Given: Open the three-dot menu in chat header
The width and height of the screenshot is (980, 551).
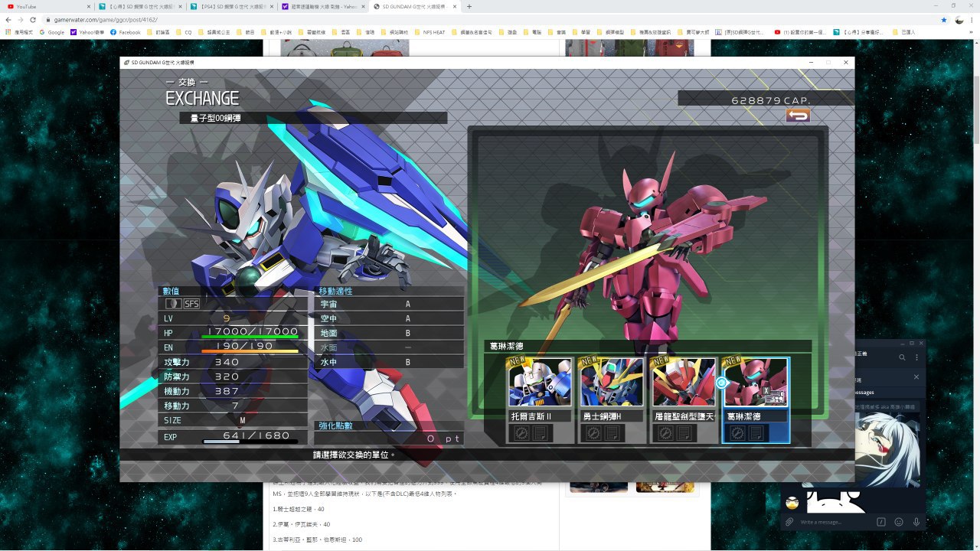Looking at the screenshot, I should pos(916,357).
